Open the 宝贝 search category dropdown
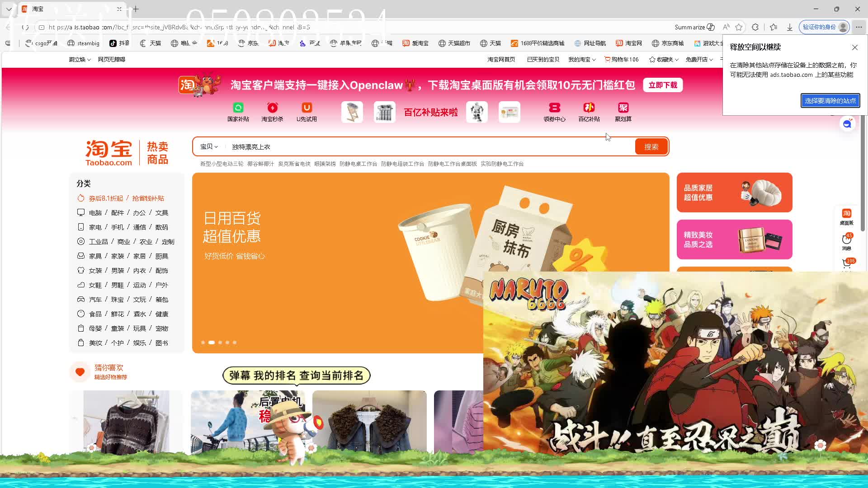 tap(208, 146)
